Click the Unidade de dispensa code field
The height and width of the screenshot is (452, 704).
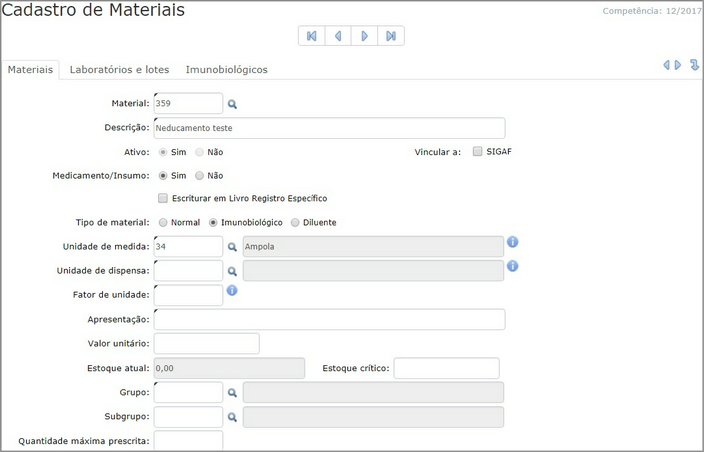tap(188, 271)
